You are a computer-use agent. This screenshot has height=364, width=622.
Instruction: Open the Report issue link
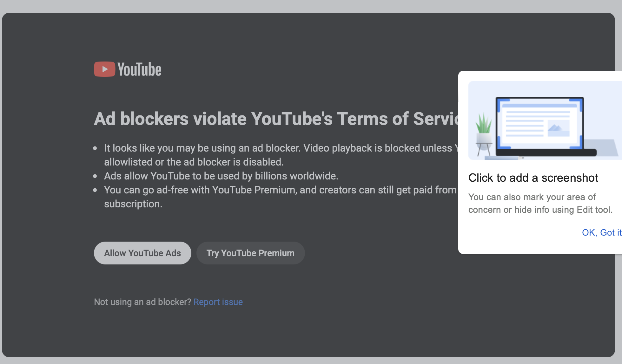pos(218,302)
